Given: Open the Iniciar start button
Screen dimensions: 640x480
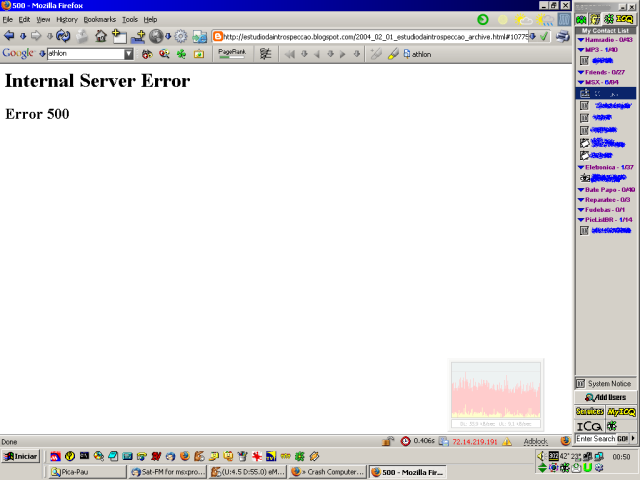Looking at the screenshot, I should [x=20, y=456].
